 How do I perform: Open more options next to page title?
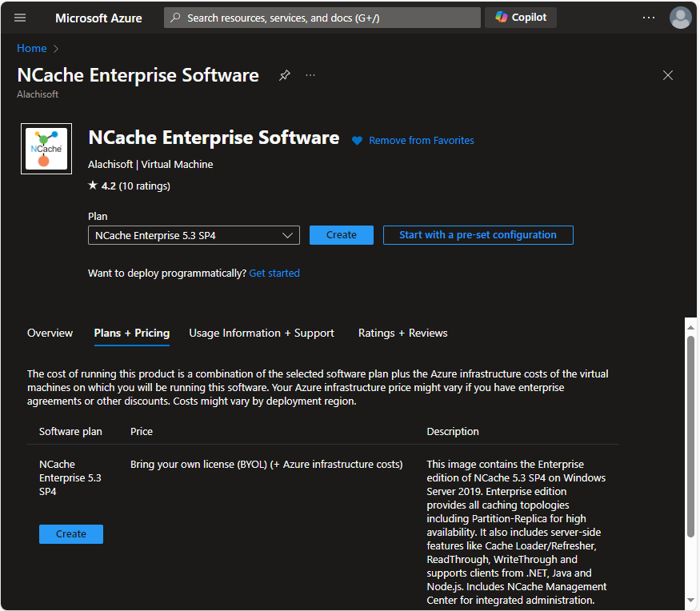click(x=310, y=75)
